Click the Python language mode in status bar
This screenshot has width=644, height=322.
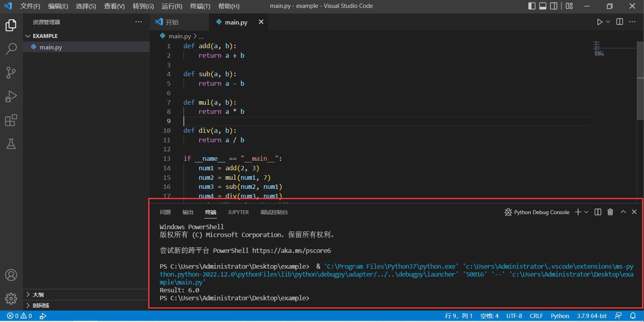pos(560,316)
